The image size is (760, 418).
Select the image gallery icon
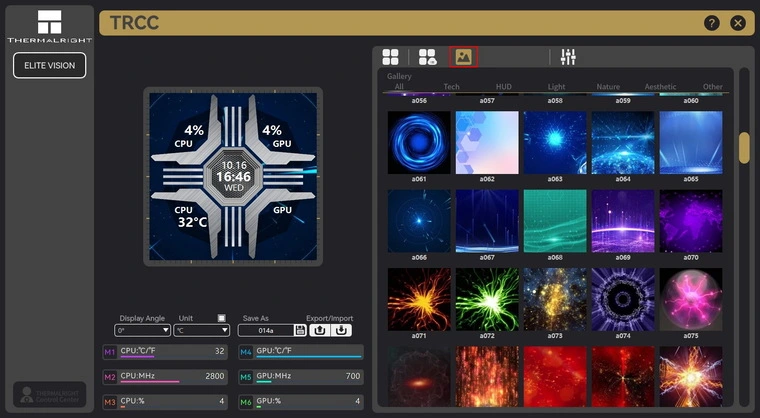tap(463, 57)
